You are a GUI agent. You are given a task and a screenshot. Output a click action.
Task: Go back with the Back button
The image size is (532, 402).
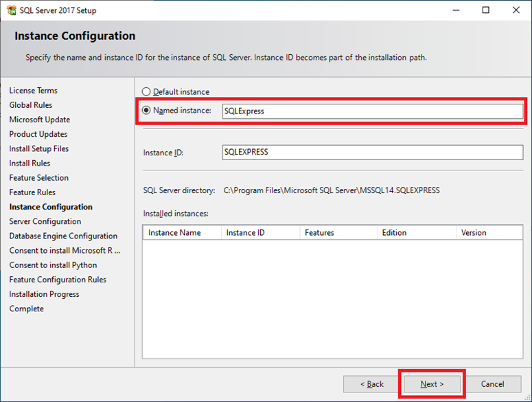[372, 384]
